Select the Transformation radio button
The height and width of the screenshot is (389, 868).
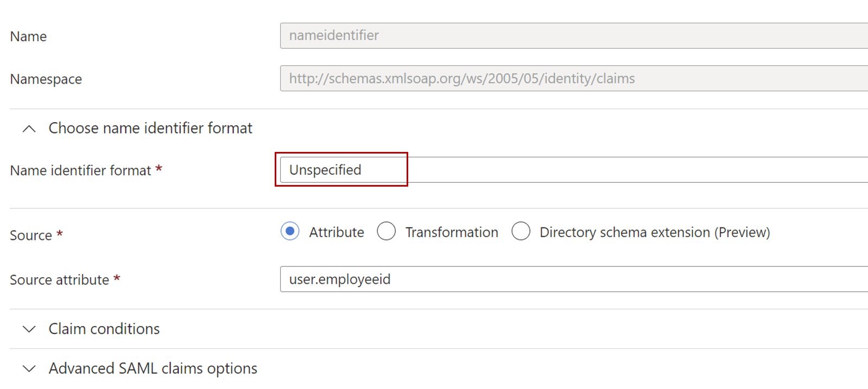coord(386,231)
